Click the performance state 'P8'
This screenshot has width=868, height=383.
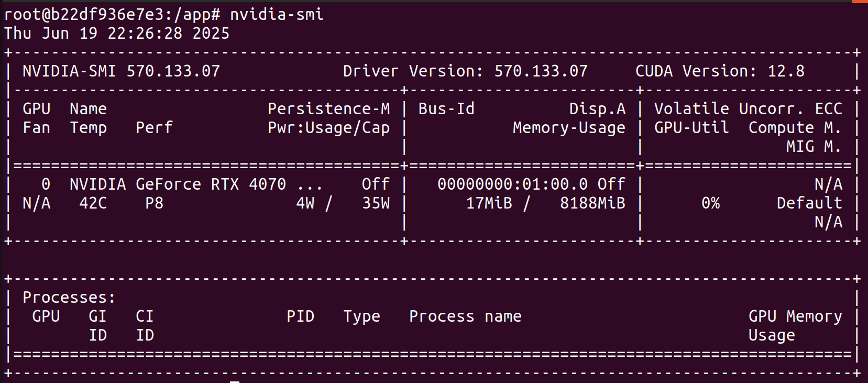pos(154,203)
